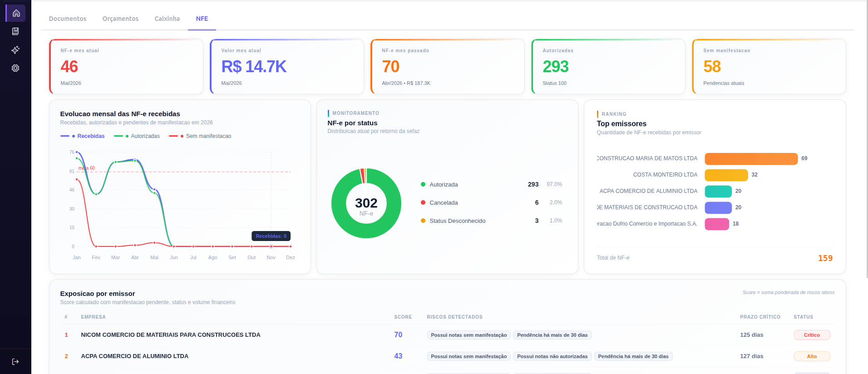Toggle Recebidas series in chart legend
The height and width of the screenshot is (374, 868).
coord(83,136)
